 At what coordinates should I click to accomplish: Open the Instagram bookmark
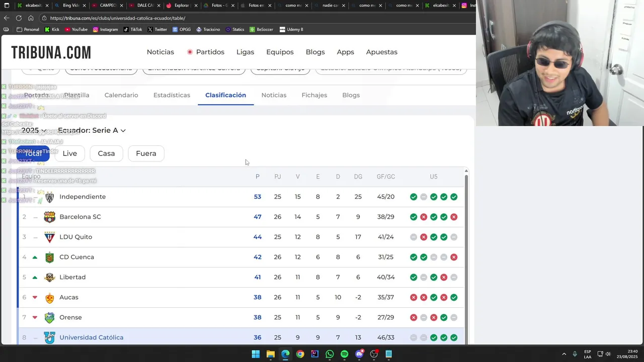click(105, 30)
